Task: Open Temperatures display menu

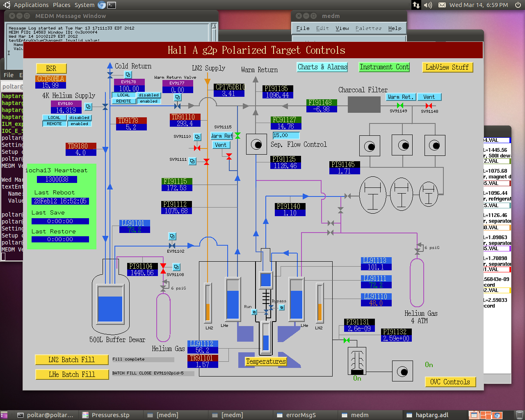Action: point(266,361)
